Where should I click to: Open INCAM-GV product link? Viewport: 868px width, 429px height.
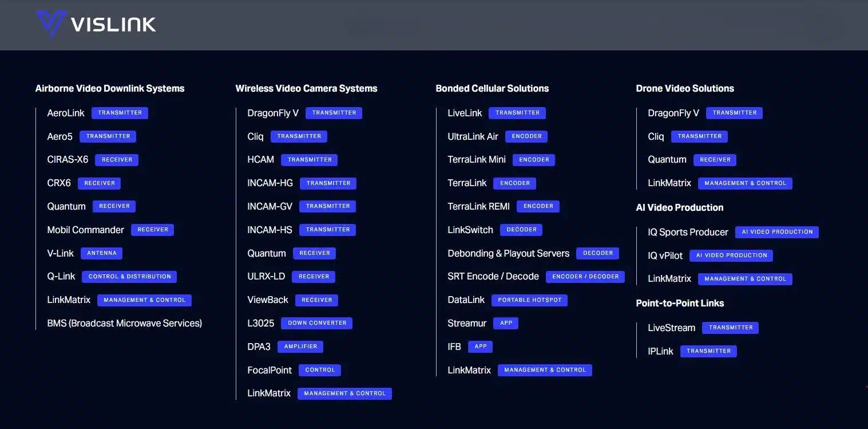270,207
